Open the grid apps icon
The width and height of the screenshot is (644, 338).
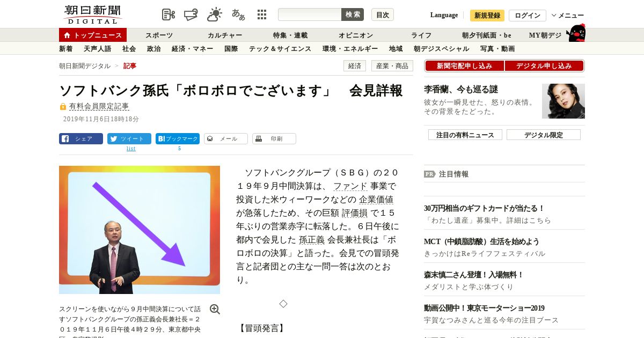tap(262, 14)
